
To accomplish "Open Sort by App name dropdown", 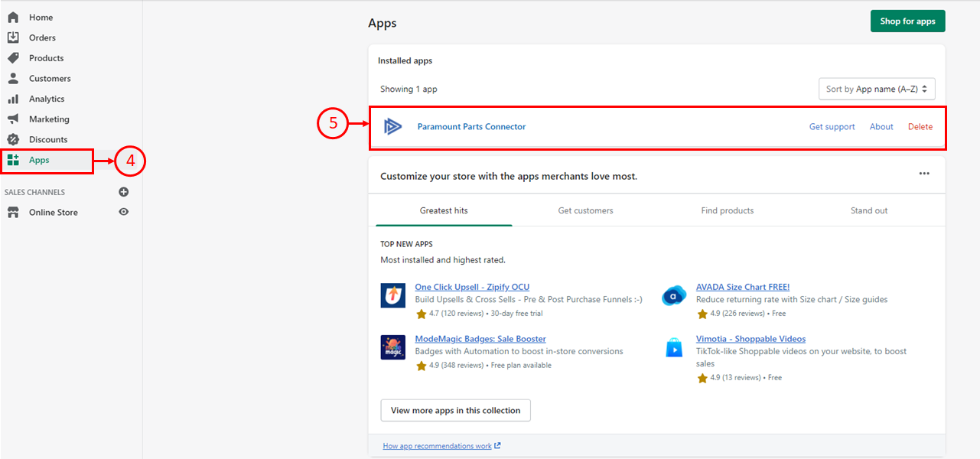I will click(x=877, y=89).
